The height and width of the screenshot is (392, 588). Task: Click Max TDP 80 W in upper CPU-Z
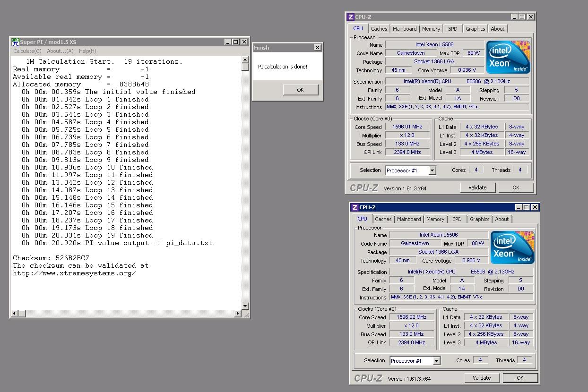point(473,53)
